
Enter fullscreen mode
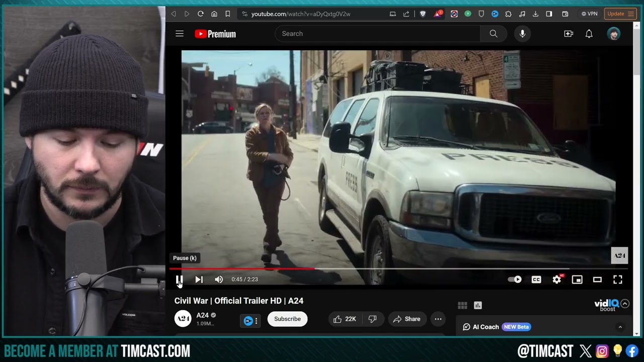[617, 279]
